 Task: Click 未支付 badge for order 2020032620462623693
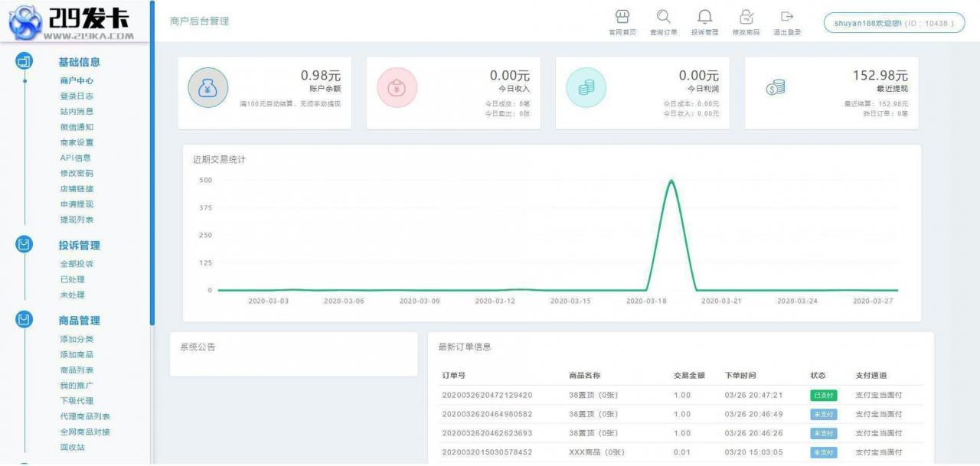[x=824, y=433]
